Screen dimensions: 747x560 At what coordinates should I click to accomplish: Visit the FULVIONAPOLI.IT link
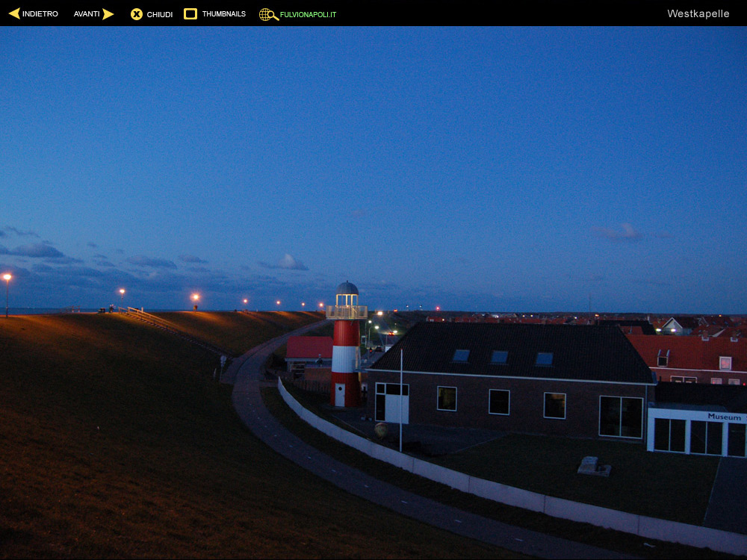pos(308,15)
